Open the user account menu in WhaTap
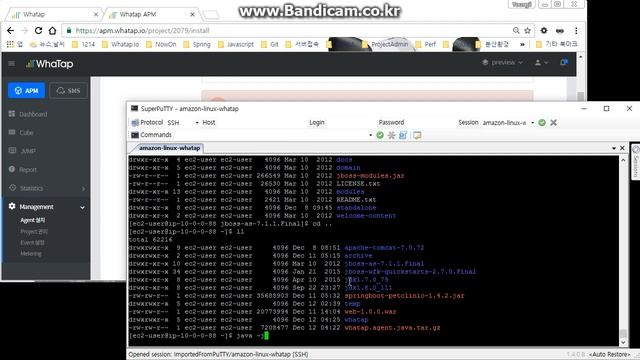 (x=541, y=62)
